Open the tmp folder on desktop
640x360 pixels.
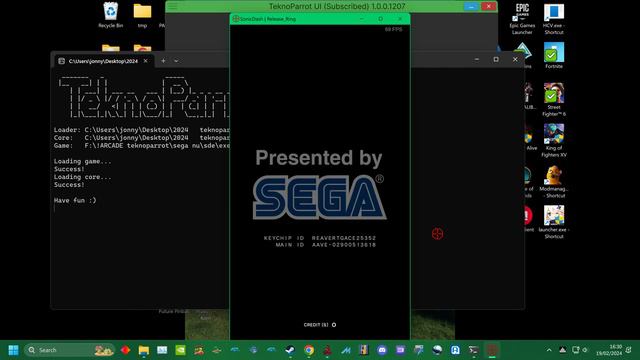(142, 15)
